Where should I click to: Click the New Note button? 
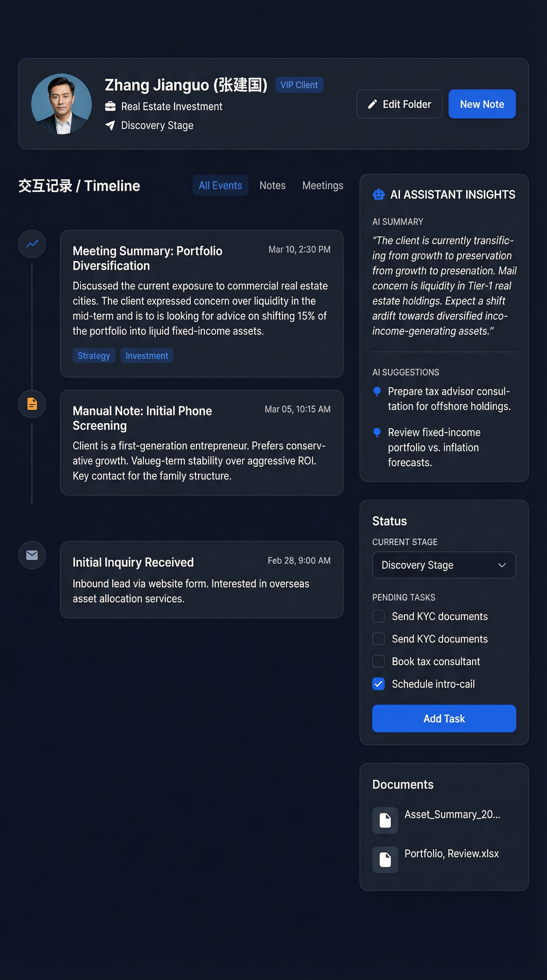pos(481,104)
